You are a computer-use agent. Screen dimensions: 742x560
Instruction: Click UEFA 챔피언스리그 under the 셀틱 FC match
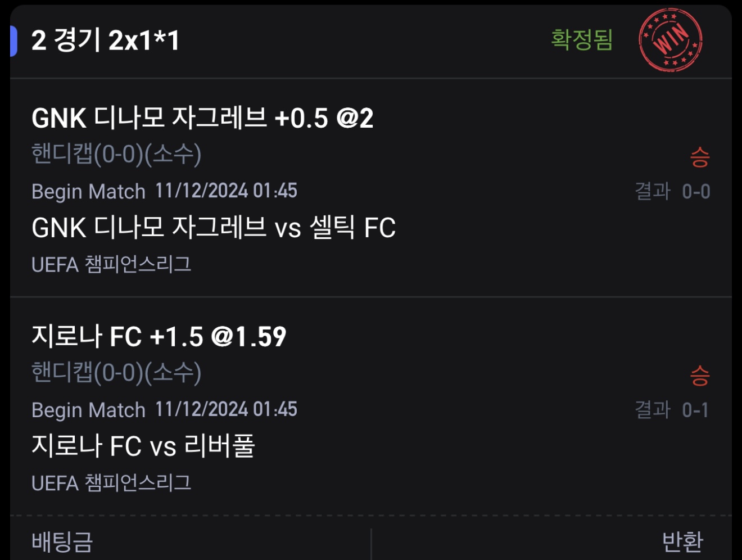coord(111,264)
